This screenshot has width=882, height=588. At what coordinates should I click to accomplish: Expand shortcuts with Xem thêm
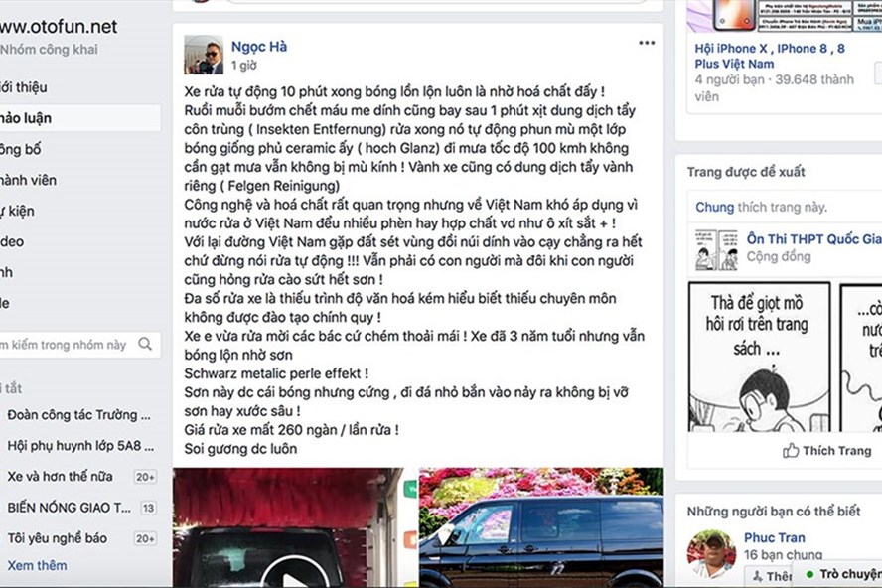pyautogui.click(x=37, y=565)
